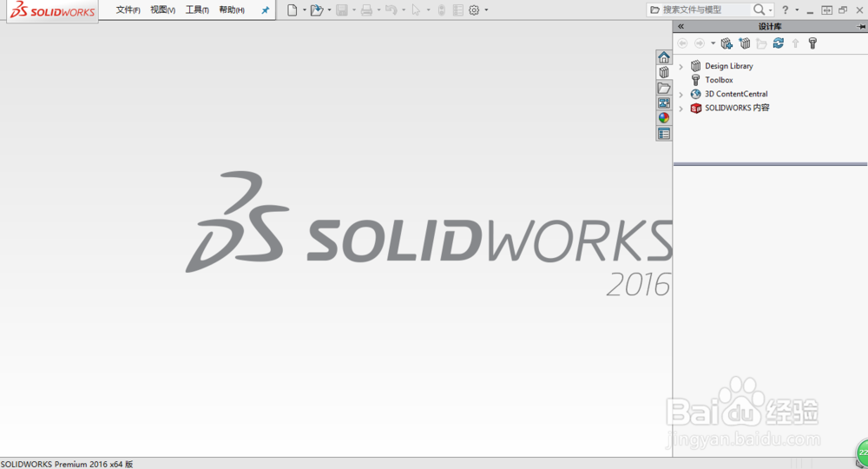Create a new document with New icon
This screenshot has width=868, height=469.
[x=293, y=10]
